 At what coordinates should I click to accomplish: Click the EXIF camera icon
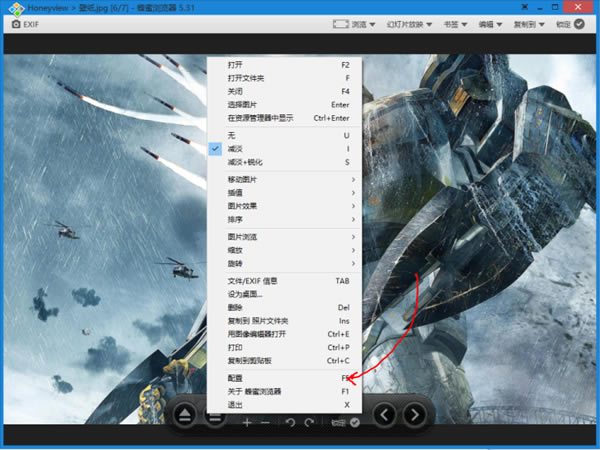[16, 24]
